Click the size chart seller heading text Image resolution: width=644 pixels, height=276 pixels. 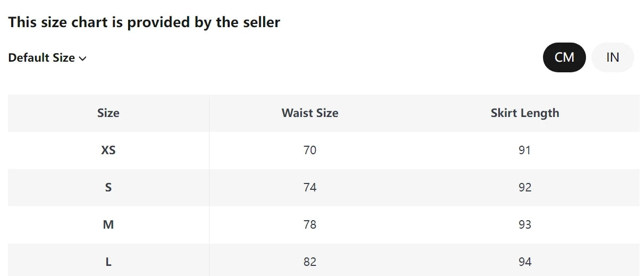tap(144, 22)
